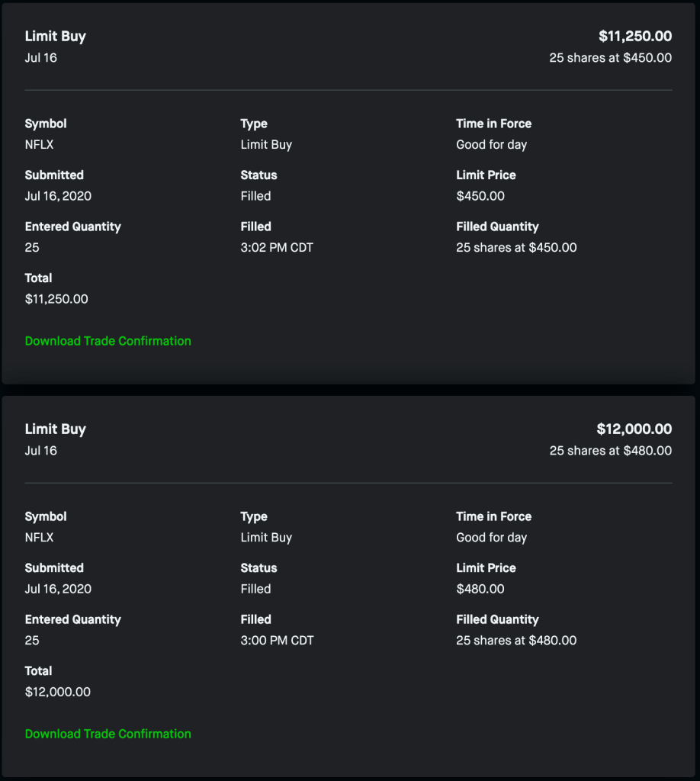
Task: Click the 3:02 PM CDT filled time
Action: pyautogui.click(x=277, y=248)
